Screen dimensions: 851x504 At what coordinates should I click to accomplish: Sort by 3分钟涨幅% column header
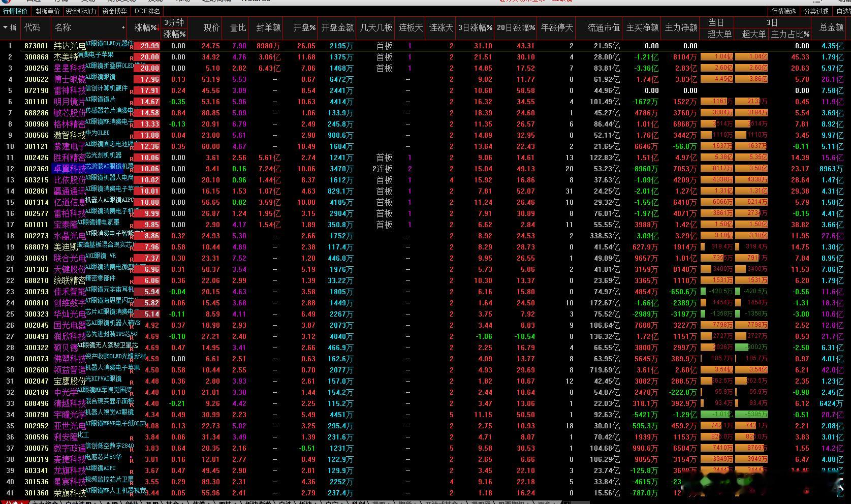(x=174, y=28)
